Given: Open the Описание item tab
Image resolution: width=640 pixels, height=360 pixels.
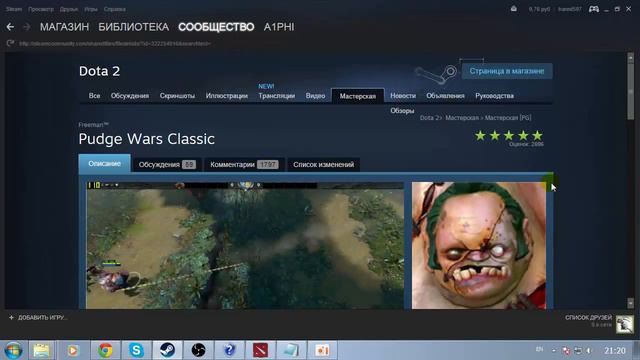Looking at the screenshot, I should click(104, 164).
